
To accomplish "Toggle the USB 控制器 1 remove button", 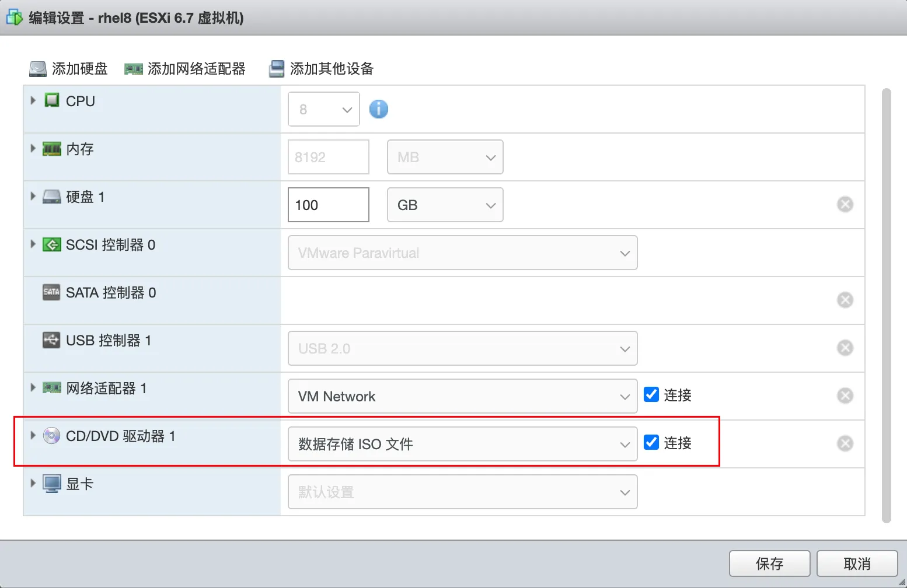I will 845,348.
